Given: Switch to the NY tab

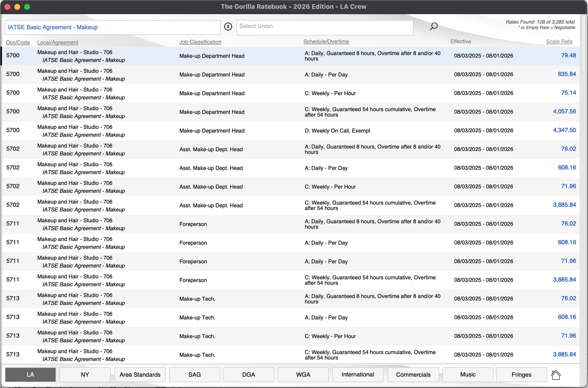Looking at the screenshot, I should [x=85, y=375].
